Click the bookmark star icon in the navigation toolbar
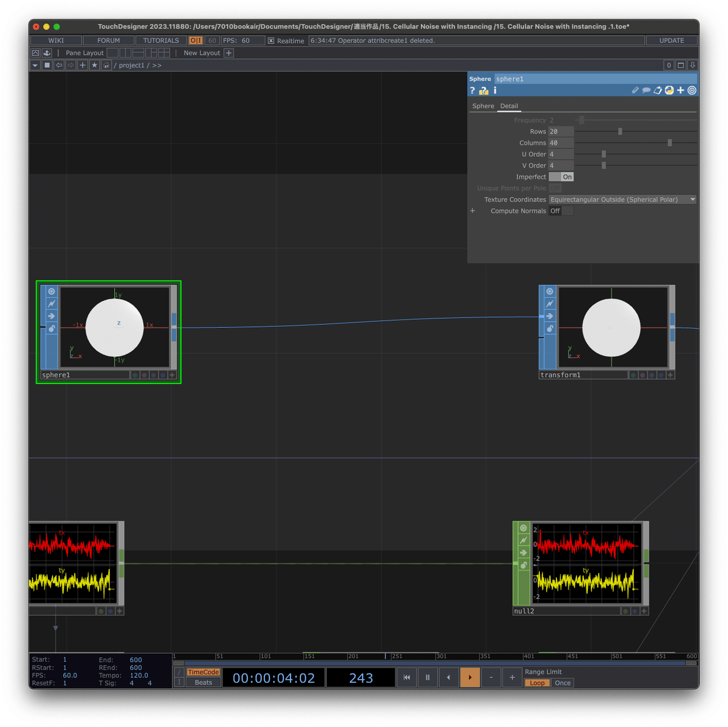 (95, 65)
